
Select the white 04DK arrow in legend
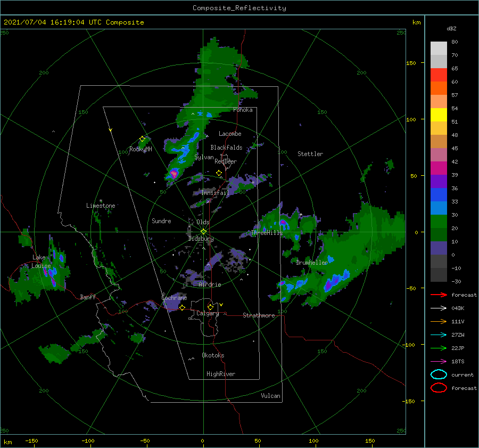(439, 308)
